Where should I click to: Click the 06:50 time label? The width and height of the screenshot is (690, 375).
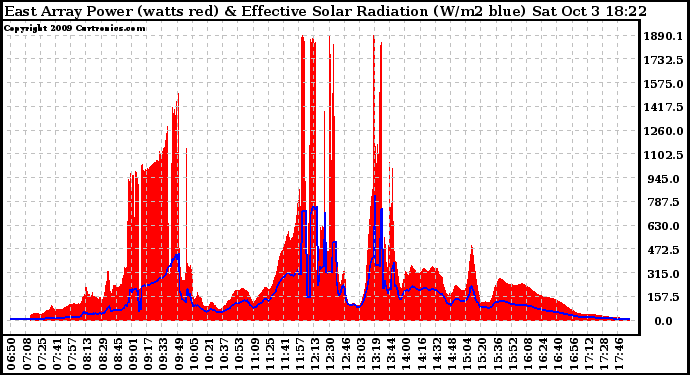point(12,353)
